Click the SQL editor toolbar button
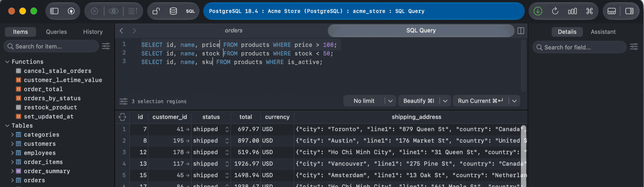 point(190,11)
